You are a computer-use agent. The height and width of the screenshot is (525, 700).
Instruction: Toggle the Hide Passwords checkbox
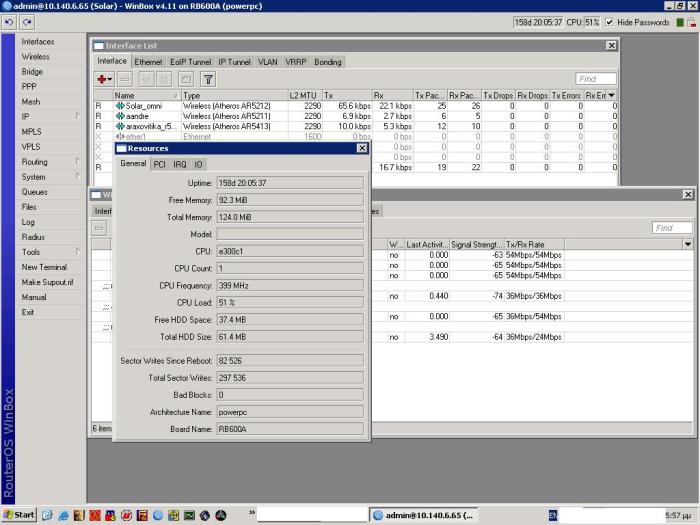click(x=609, y=22)
